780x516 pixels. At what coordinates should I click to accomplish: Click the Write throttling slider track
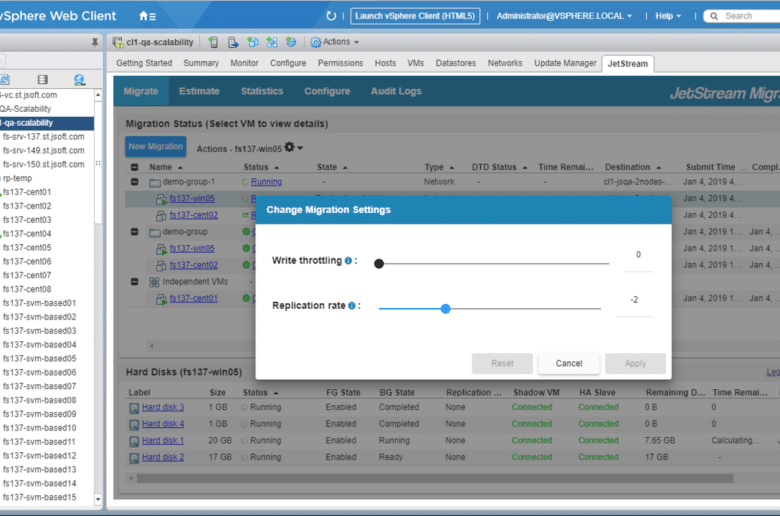click(x=493, y=263)
